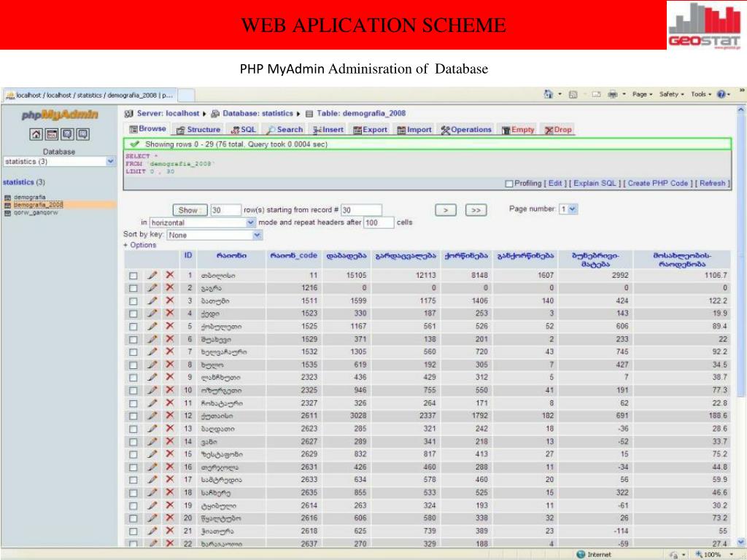Viewport: 747px width, 560px height.
Task: Open the Page number dropdown
Action: pos(568,209)
